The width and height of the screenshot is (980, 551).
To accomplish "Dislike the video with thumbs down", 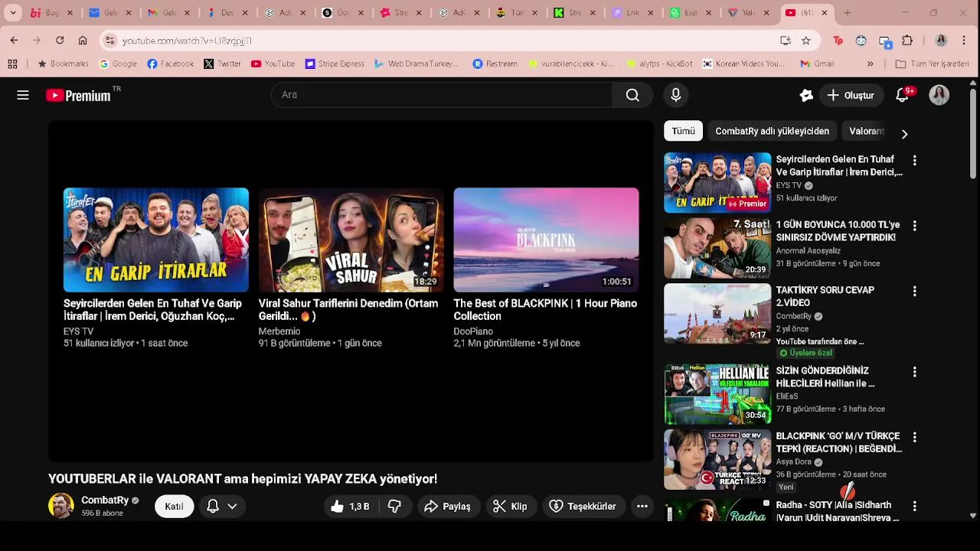I will pyautogui.click(x=394, y=506).
